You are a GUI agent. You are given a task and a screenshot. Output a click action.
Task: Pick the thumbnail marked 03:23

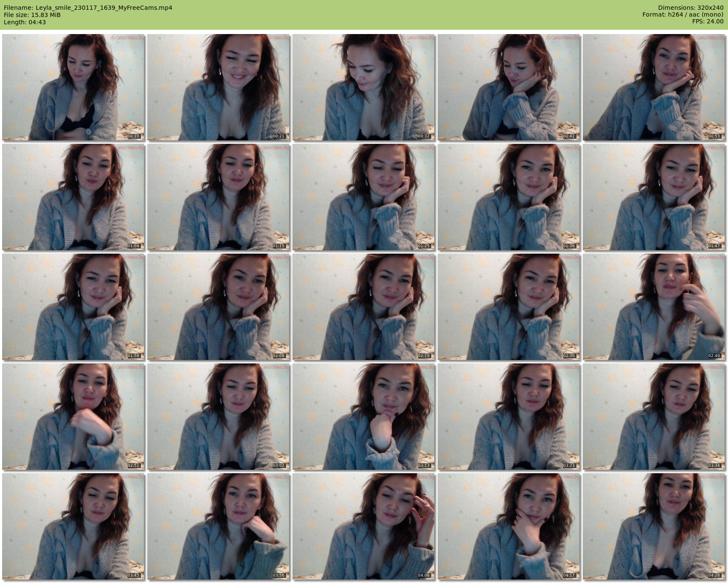[509, 417]
